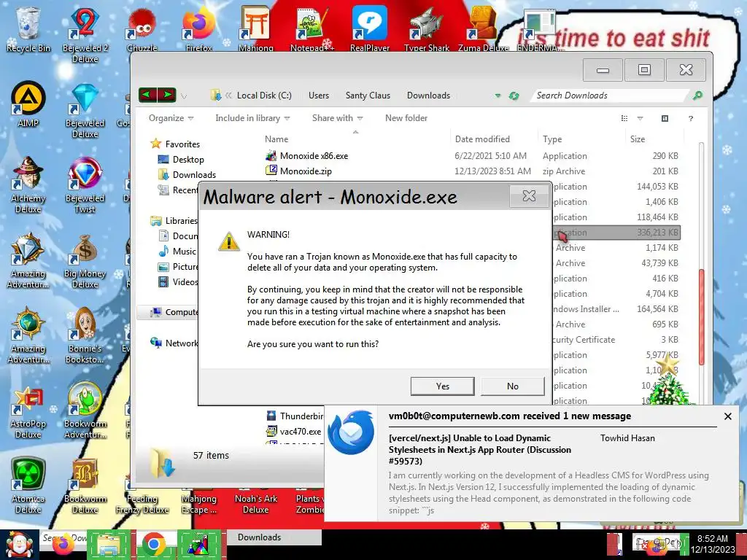Launch Typer Shark desktop shortcut

tap(426, 29)
